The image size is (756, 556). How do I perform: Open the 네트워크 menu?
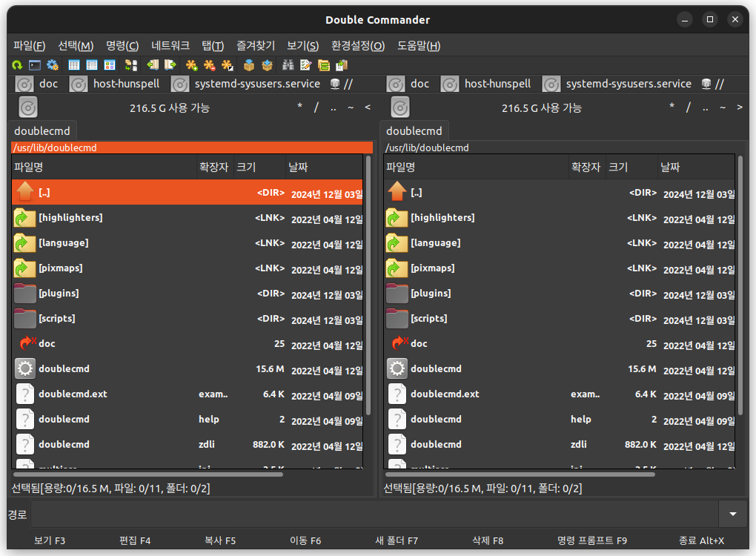pos(170,46)
